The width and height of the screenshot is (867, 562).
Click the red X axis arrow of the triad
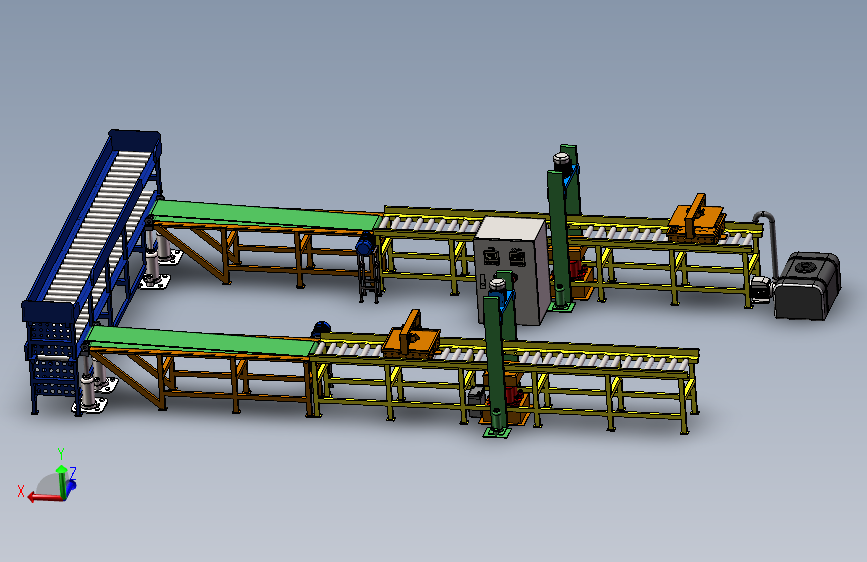pyautogui.click(x=44, y=497)
